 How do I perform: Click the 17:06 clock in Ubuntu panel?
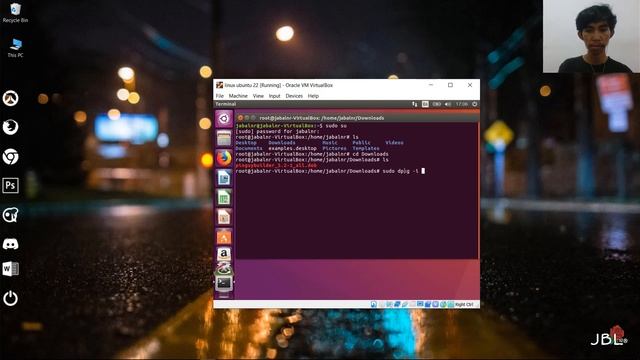[x=462, y=104]
